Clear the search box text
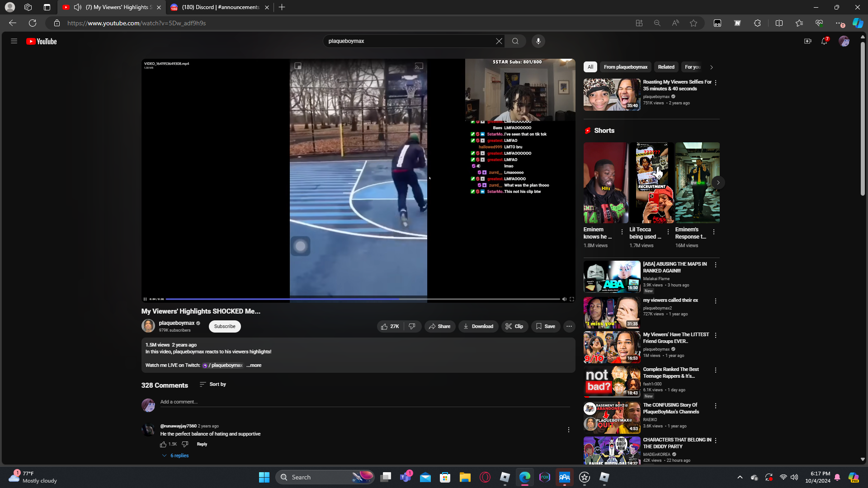Screen dimensions: 868x488 click(x=499, y=41)
